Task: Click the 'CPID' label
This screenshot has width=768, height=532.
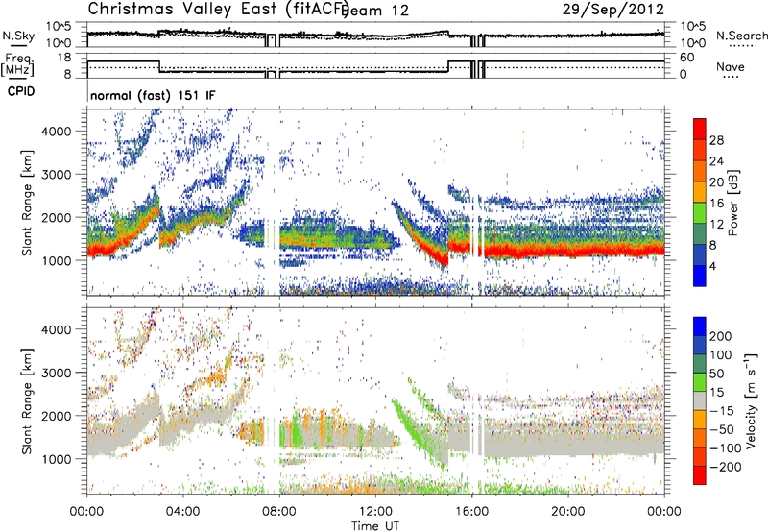Action: pos(21,91)
